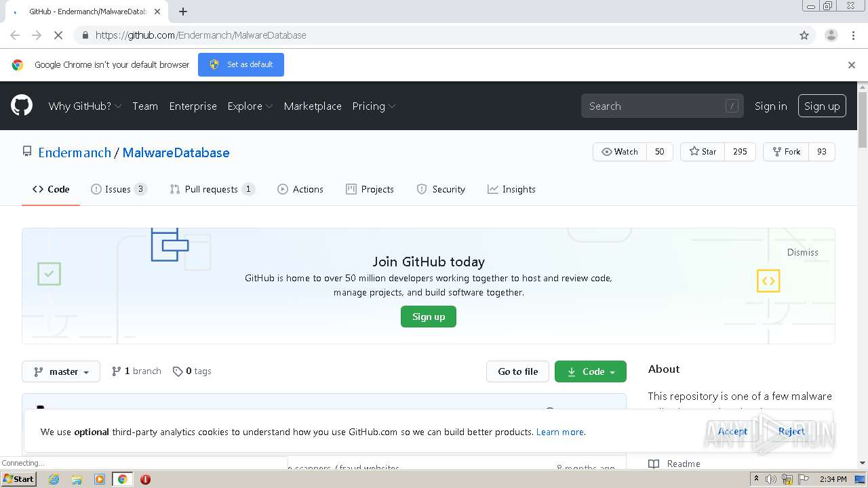This screenshot has width=868, height=488.
Task: Open the Pull requests tab
Action: coord(211,189)
